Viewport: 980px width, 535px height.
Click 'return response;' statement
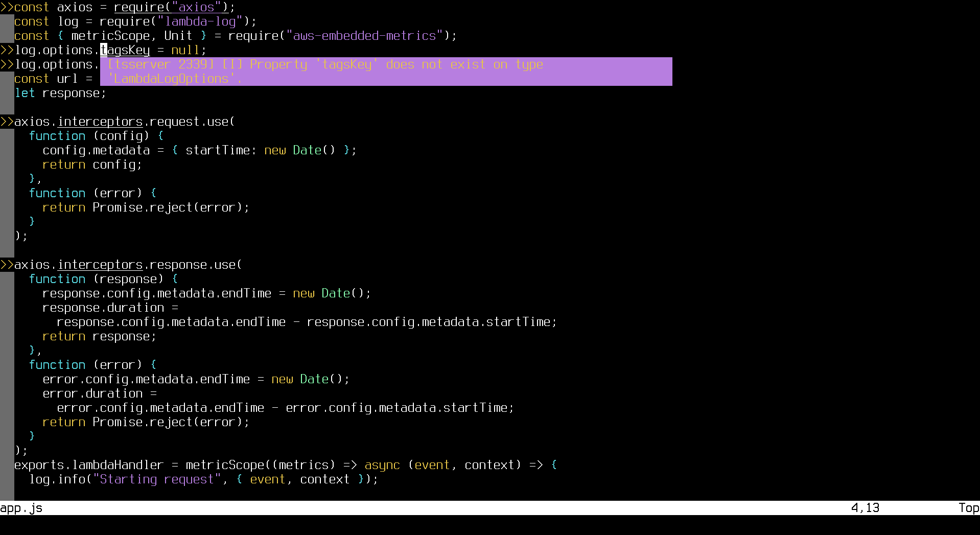tap(100, 336)
